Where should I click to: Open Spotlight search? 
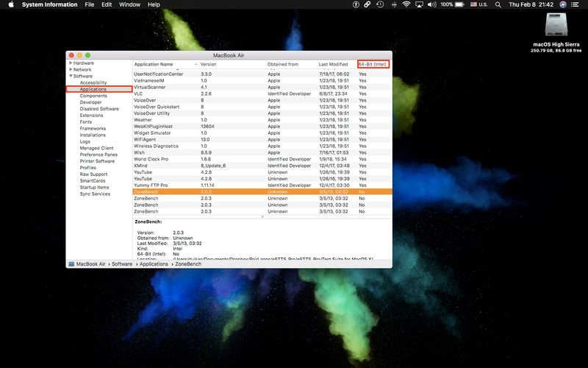pyautogui.click(x=498, y=5)
